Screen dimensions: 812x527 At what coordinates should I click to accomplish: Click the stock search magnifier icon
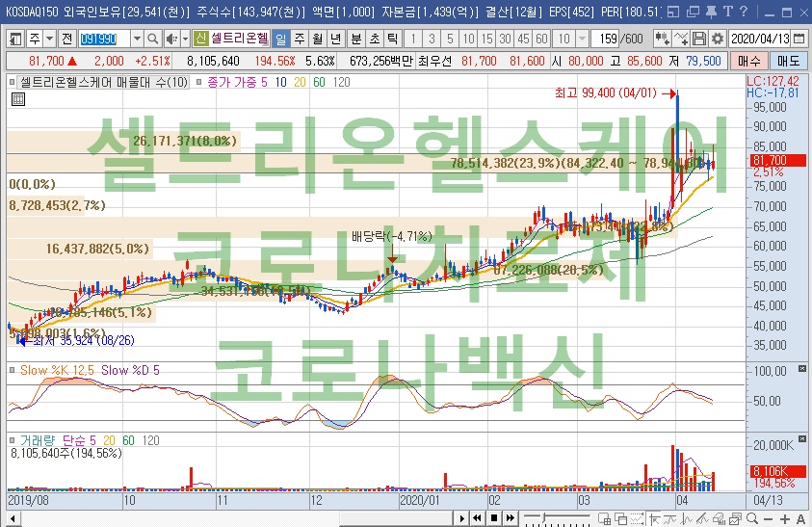152,39
